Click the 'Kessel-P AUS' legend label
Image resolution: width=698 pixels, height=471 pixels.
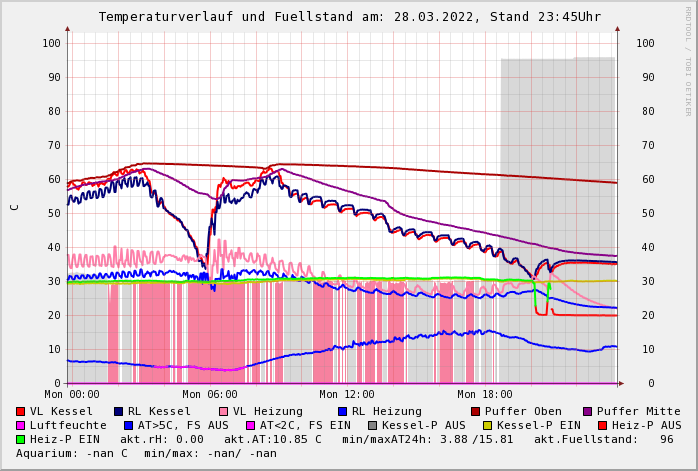coord(424,426)
